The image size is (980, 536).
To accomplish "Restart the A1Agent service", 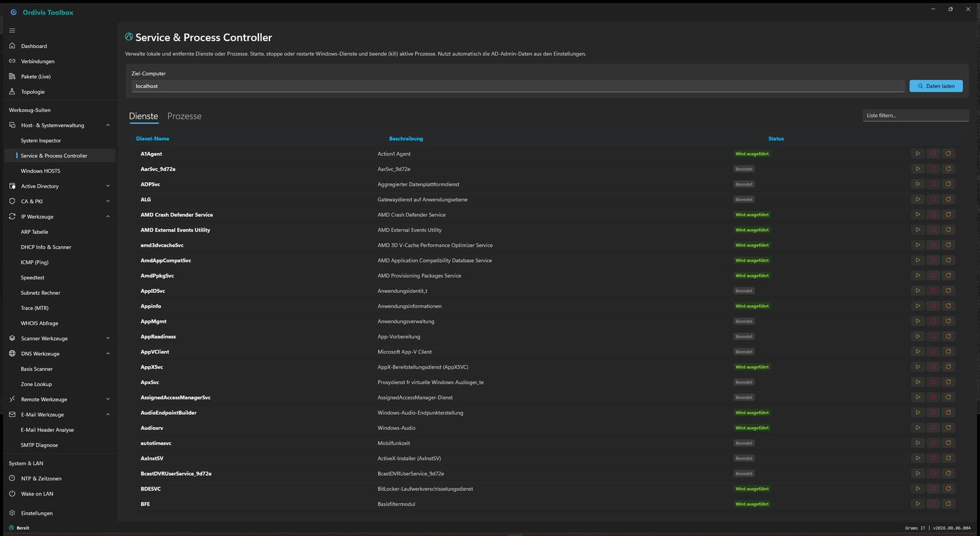I will tap(948, 154).
